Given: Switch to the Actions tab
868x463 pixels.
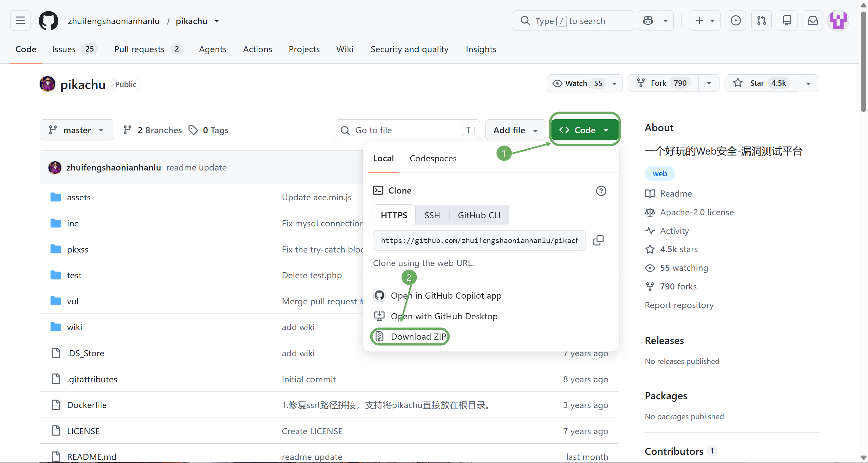Looking at the screenshot, I should pos(258,49).
